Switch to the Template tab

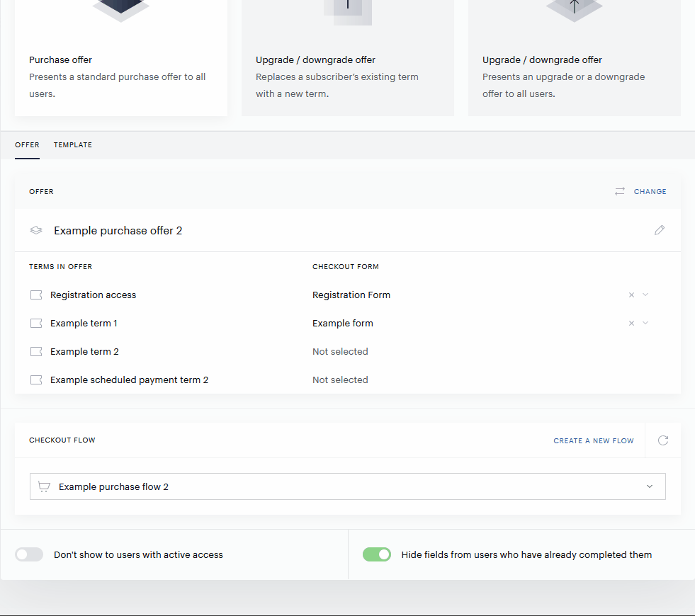tap(73, 145)
